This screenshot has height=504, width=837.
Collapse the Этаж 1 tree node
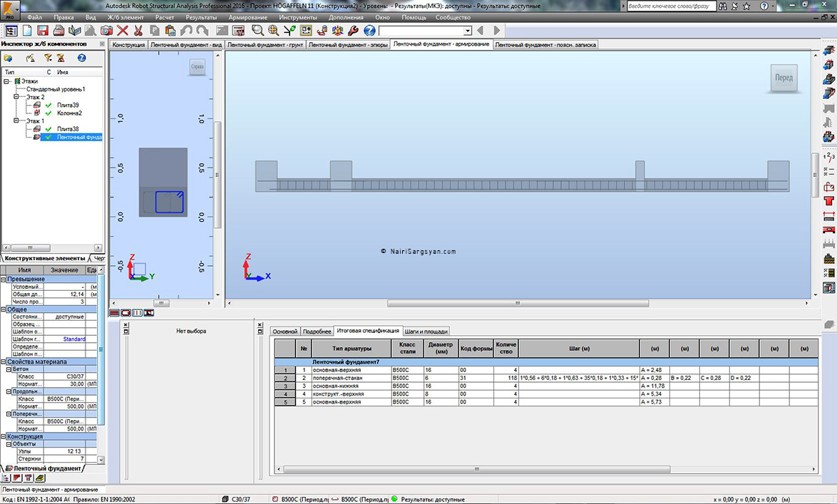coord(16,120)
